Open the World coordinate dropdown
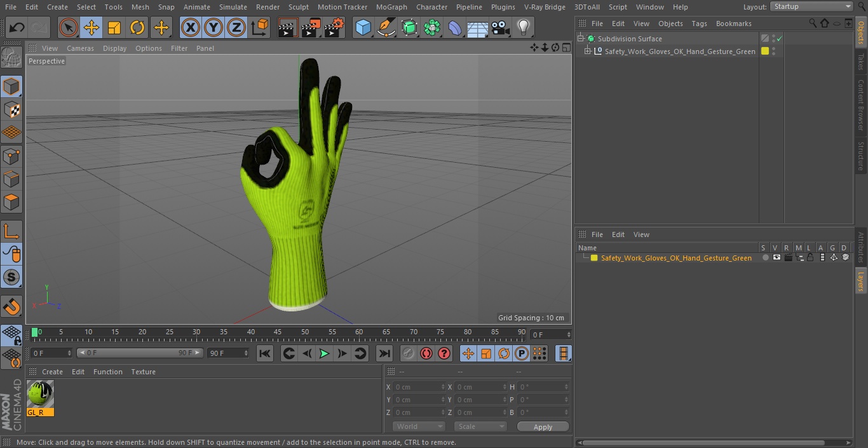This screenshot has height=448, width=868. click(x=419, y=426)
